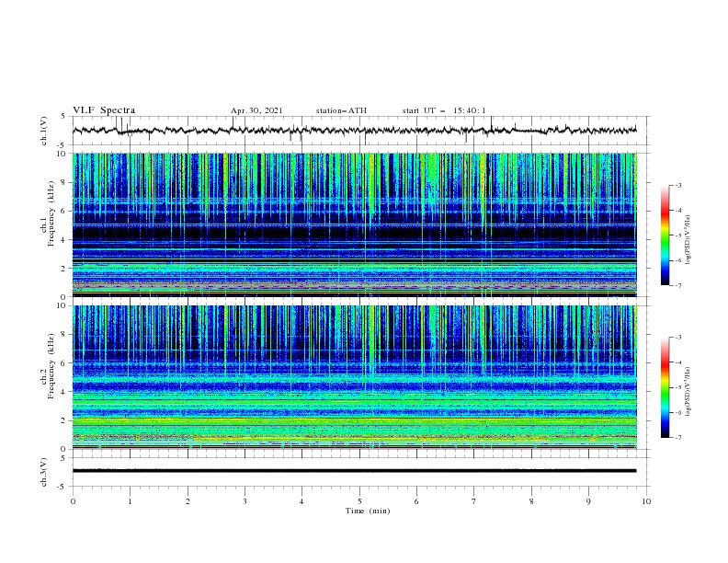Viewport: 728px width, 563px height.
Task: Click the "station=ATH" label
Action: [341, 110]
